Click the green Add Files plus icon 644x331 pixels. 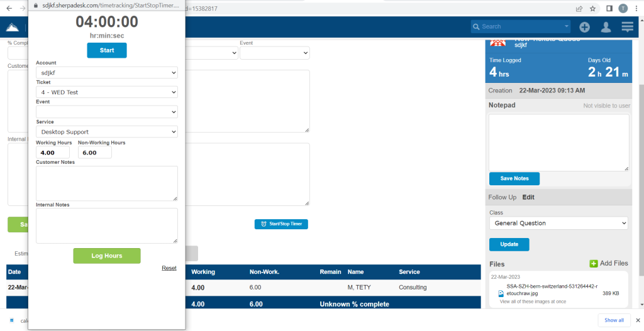tap(594, 264)
